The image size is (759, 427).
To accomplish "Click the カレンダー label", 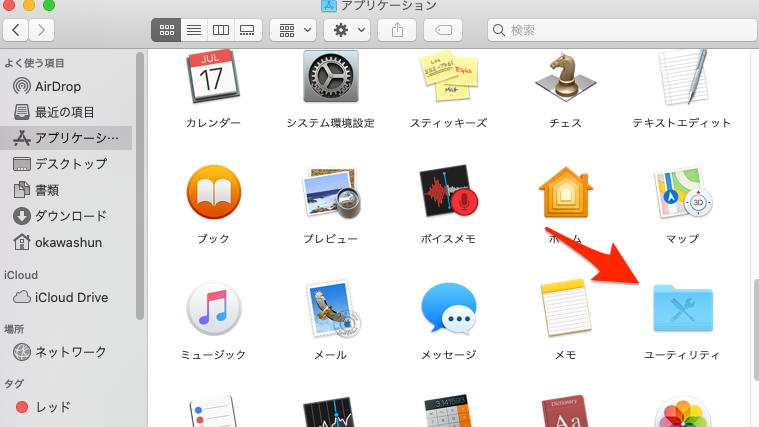I will point(213,123).
